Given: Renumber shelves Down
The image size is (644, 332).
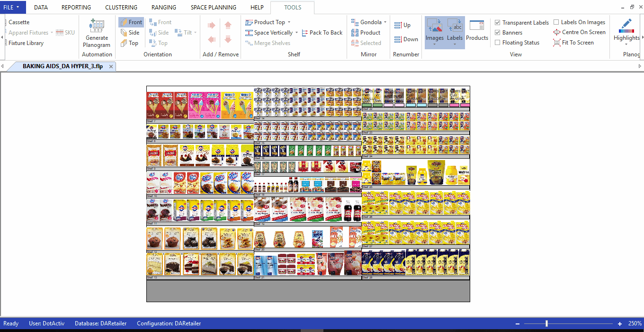Looking at the screenshot, I should click(406, 39).
